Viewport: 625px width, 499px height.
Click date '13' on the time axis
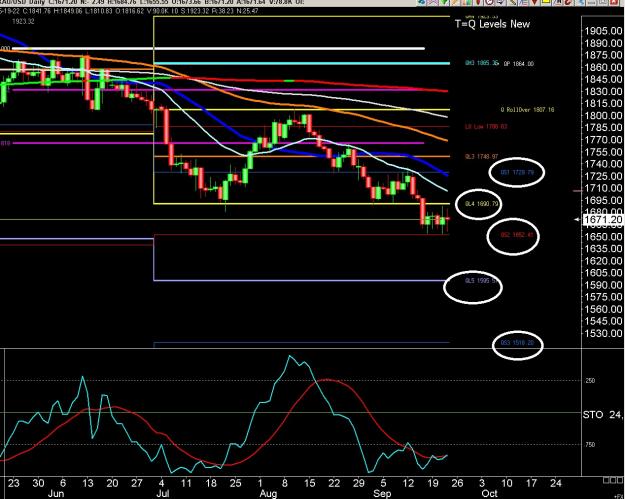click(88, 483)
